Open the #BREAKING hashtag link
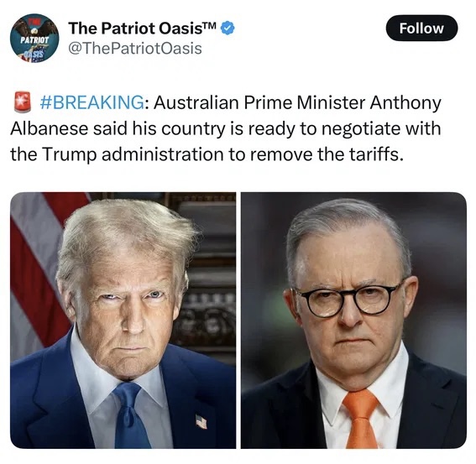 [92, 102]
